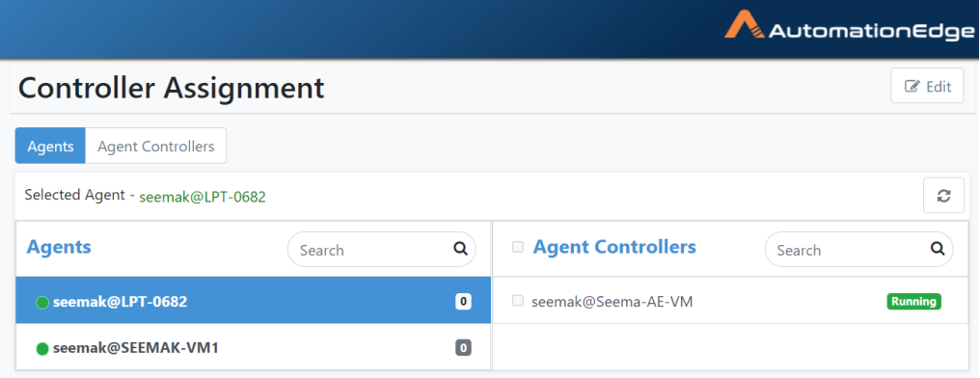Screen dimensions: 980x378
Task: Click the Edit button
Action: [928, 86]
